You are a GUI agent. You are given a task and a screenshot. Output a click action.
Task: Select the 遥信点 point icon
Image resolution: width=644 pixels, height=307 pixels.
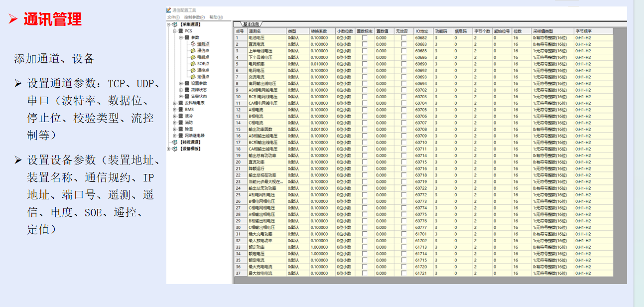point(193,50)
